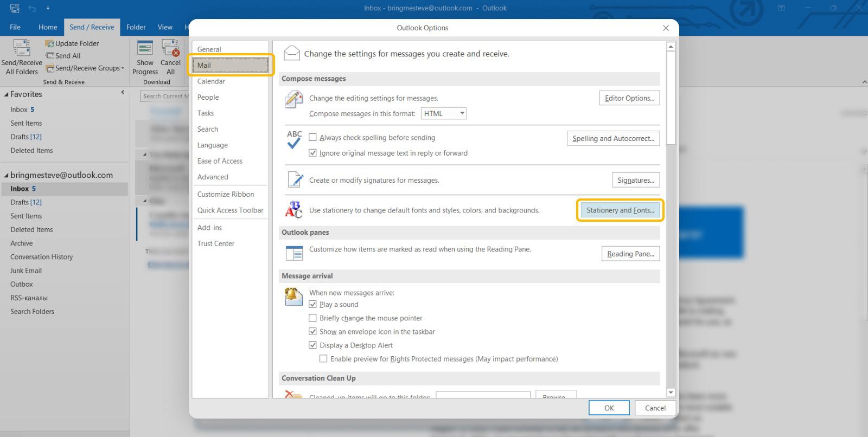Viewport: 868px width, 437px height.
Task: Open Quick Access Toolbar options
Action: [230, 210]
